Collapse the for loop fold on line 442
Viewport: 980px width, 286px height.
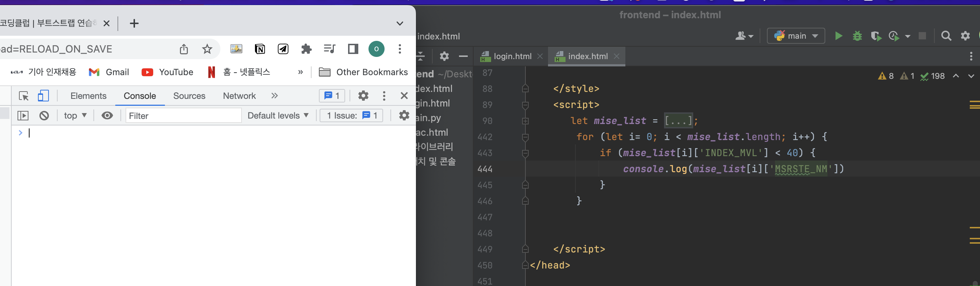(525, 137)
